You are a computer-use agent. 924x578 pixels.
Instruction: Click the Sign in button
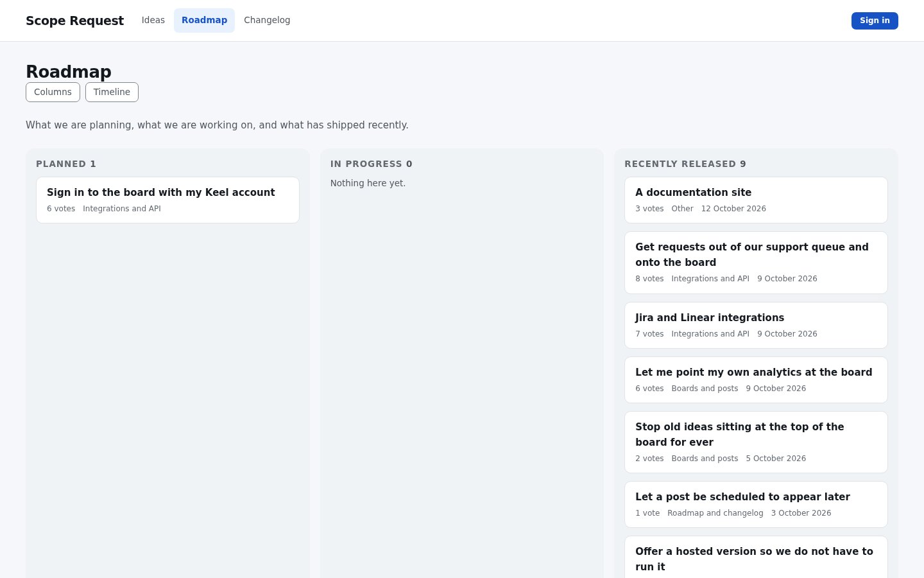pyautogui.click(x=875, y=21)
